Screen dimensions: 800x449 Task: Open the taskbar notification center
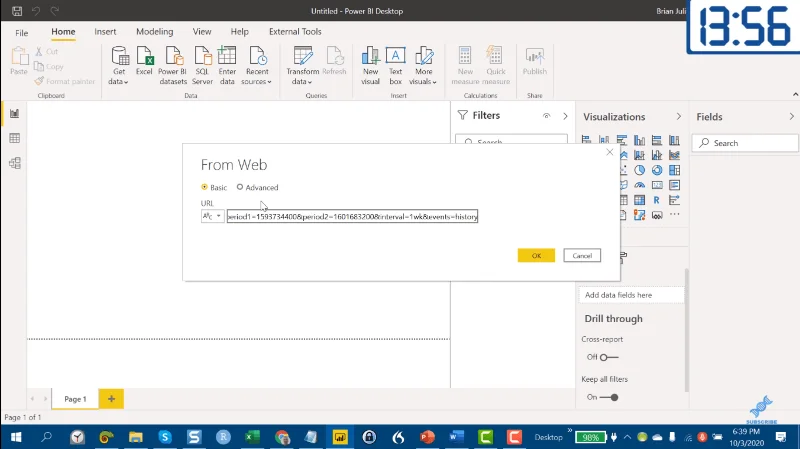(781, 437)
